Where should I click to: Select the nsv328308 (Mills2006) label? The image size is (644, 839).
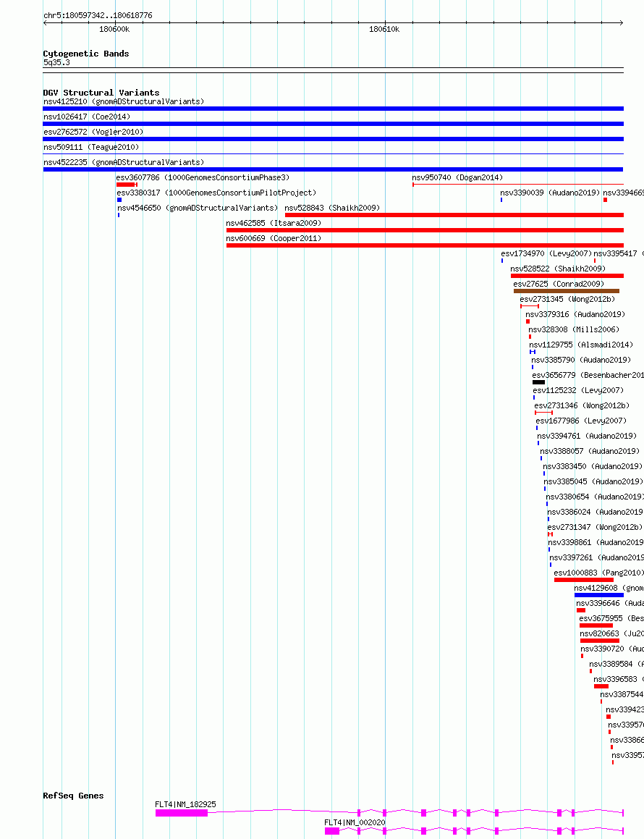click(x=574, y=329)
